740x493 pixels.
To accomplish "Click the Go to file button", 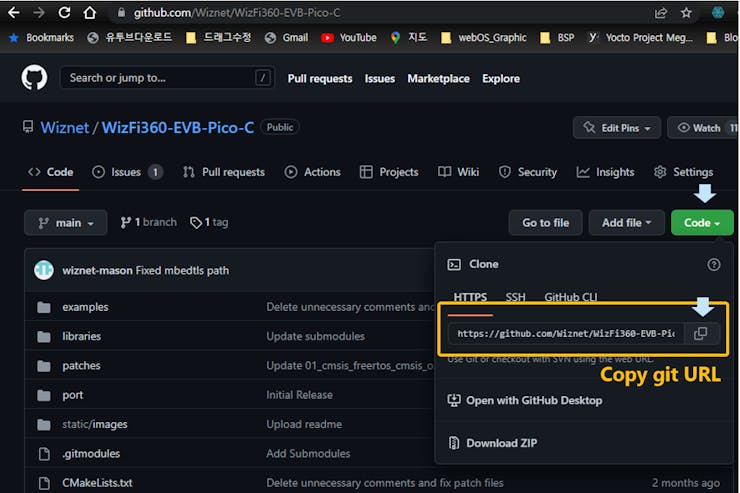I will (x=546, y=223).
